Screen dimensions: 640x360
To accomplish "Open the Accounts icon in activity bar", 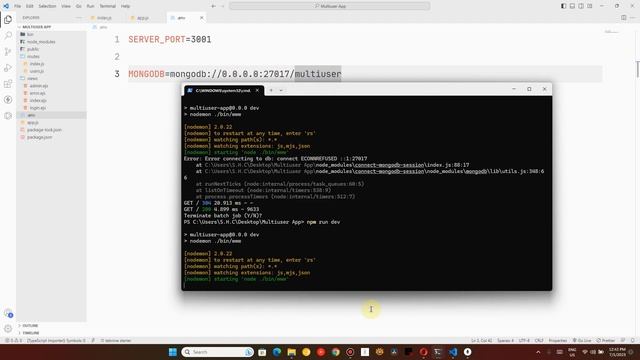I will pyautogui.click(x=8, y=313).
